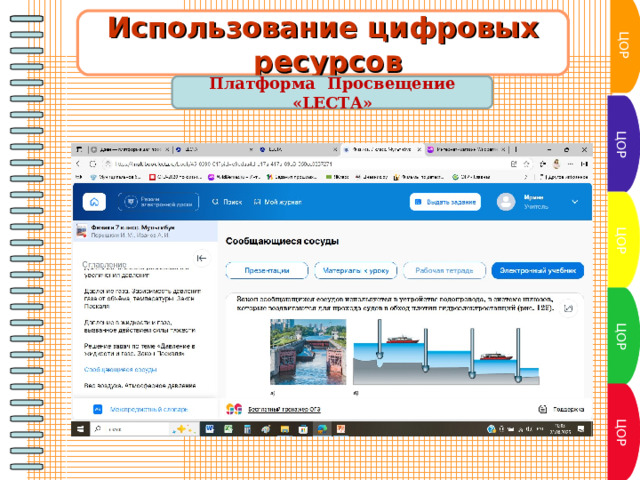Screen dimensions: 640x480
Task: Switch to the Презентации tab
Action: pyautogui.click(x=267, y=271)
